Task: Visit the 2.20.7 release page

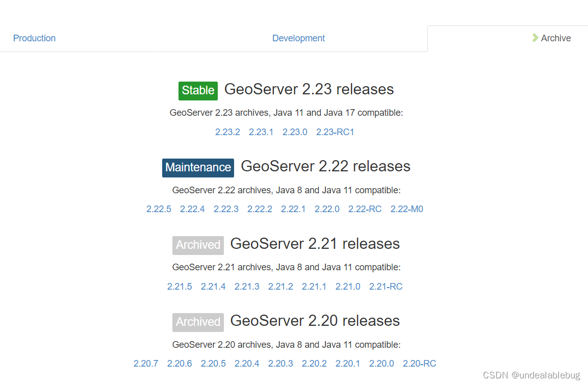Action: click(145, 364)
